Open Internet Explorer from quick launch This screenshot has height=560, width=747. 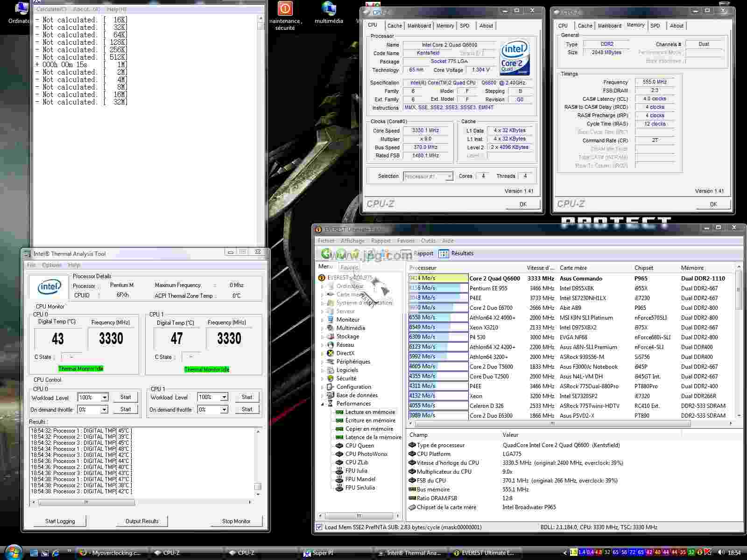(56, 553)
